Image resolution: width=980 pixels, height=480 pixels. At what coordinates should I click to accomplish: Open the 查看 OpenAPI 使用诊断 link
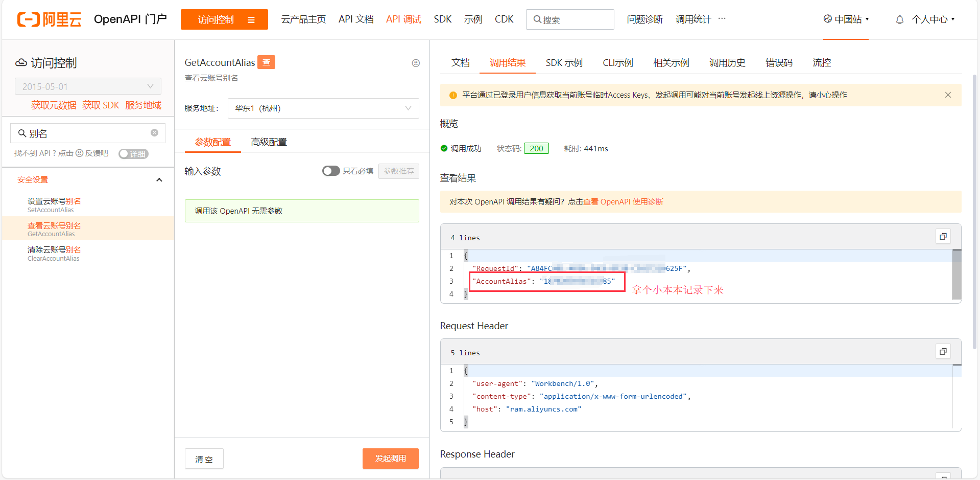pyautogui.click(x=623, y=202)
